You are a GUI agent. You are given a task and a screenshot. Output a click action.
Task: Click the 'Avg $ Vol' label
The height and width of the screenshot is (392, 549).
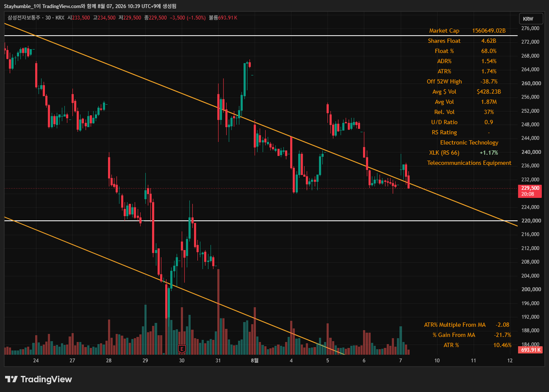pyautogui.click(x=444, y=92)
